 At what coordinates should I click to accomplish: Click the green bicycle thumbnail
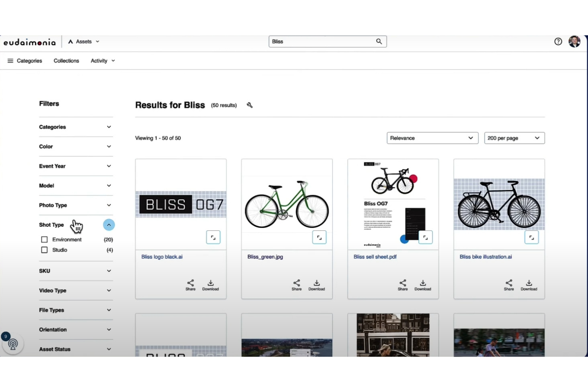pyautogui.click(x=287, y=205)
